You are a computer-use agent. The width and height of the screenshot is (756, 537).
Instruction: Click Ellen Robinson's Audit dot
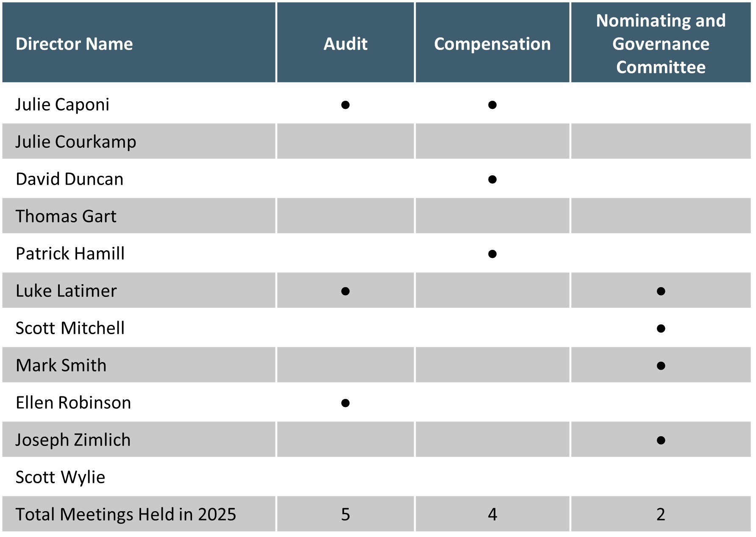point(345,403)
